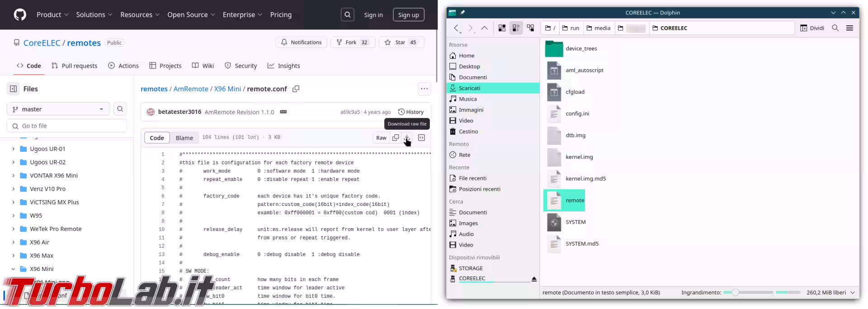Open Dolphin search magnifier
Screen dimensions: 868x309
point(835,28)
